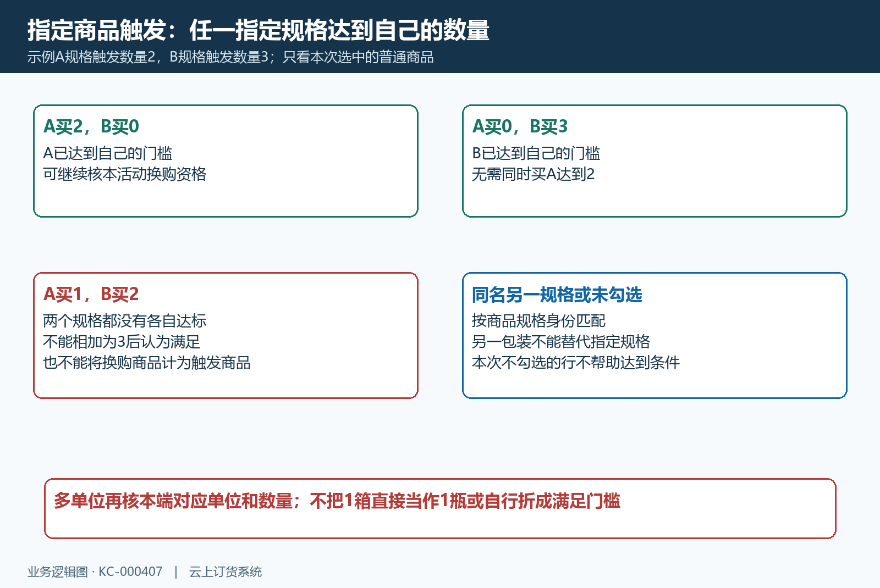
Task: Click subtitle '示例A规格触发数量2，B规格触发数量3'
Action: [x=147, y=57]
